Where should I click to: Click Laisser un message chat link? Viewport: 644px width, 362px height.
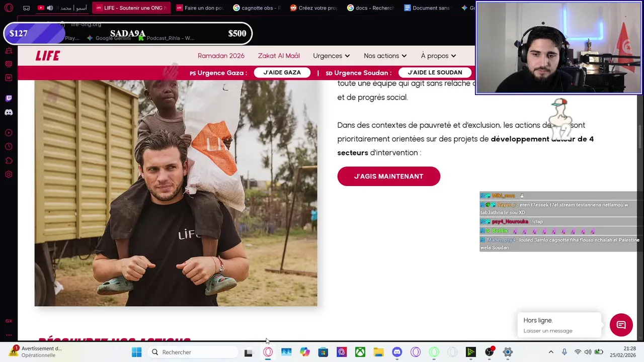coord(547,331)
